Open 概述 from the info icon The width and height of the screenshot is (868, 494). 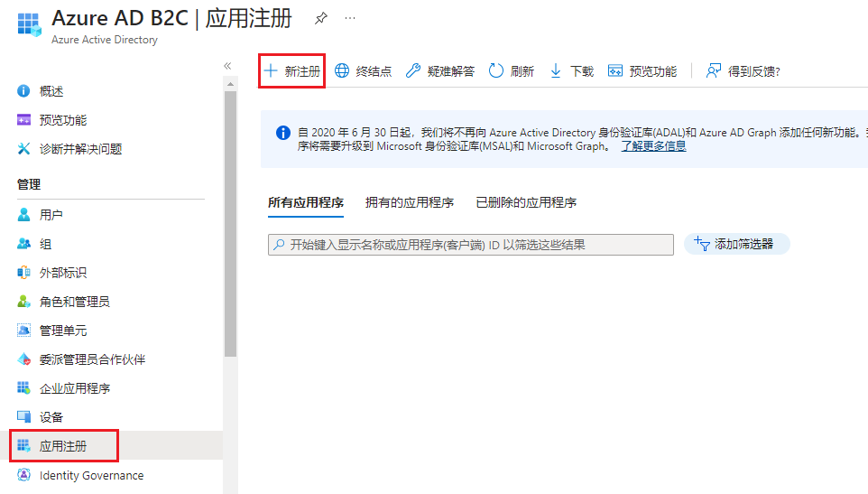click(23, 91)
